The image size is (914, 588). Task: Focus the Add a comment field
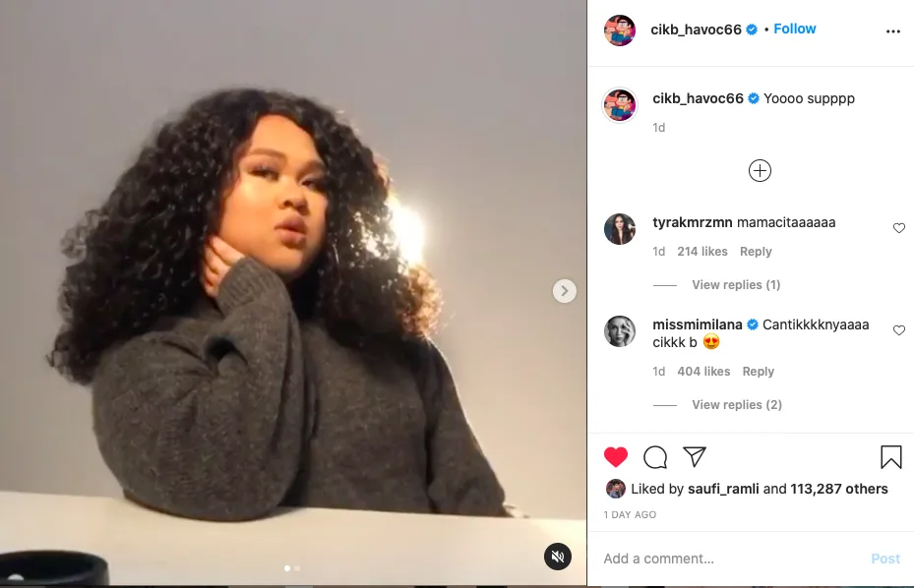(729, 559)
